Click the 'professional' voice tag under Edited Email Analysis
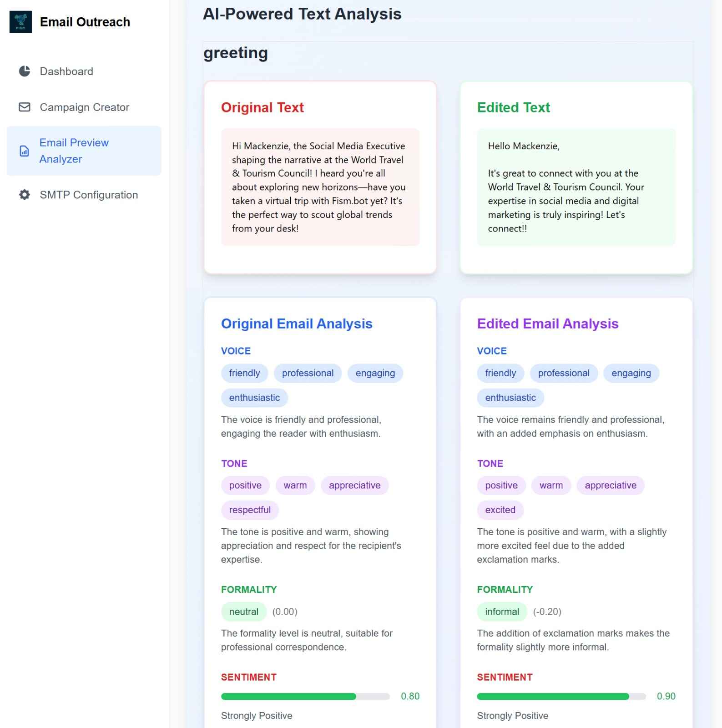 click(x=563, y=373)
